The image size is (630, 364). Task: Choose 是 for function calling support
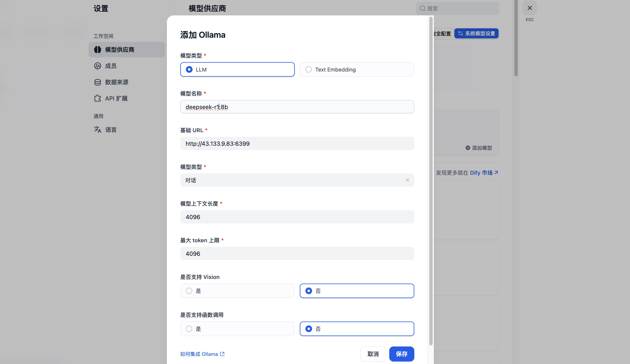(189, 329)
